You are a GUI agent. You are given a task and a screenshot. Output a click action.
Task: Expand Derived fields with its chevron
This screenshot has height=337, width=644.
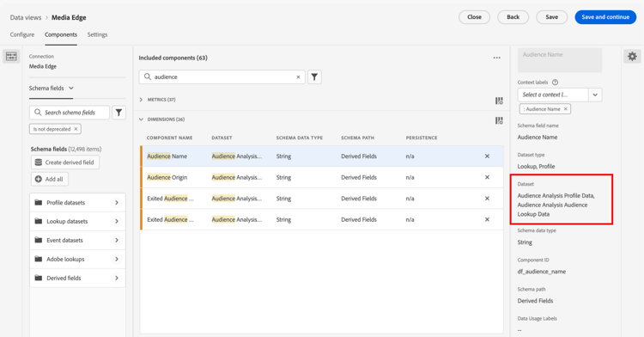coord(117,278)
